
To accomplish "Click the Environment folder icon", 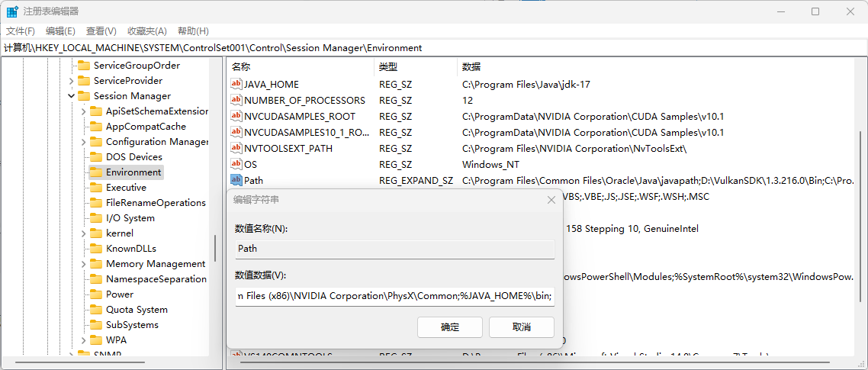I will pyautogui.click(x=96, y=172).
